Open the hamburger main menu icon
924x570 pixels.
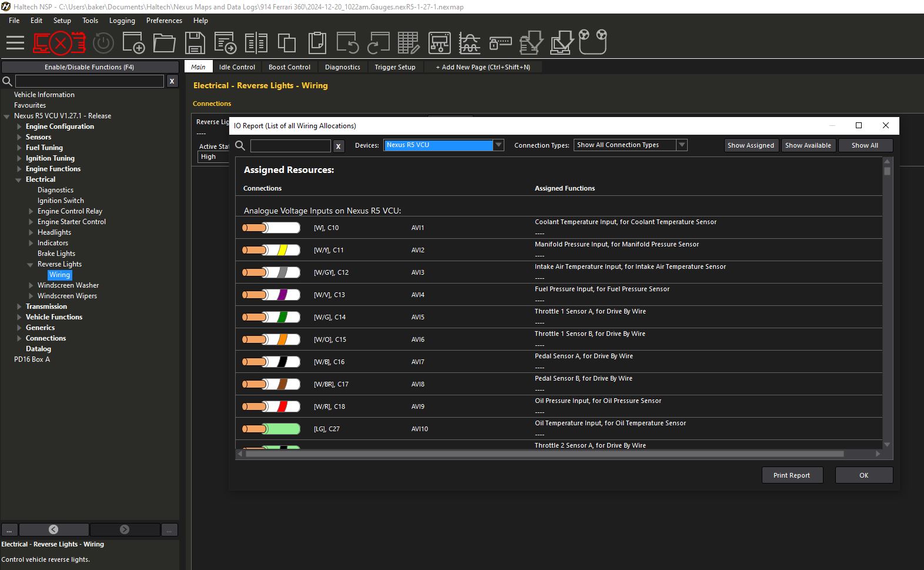click(15, 43)
